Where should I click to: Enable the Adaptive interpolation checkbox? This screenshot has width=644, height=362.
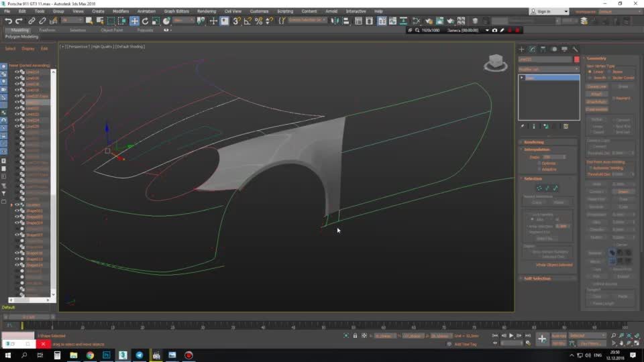point(539,169)
